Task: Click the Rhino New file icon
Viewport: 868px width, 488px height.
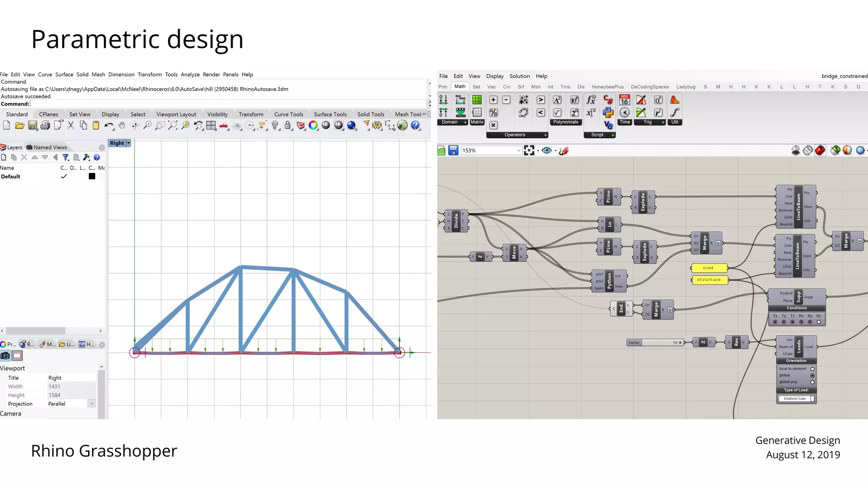Action: pos(6,125)
